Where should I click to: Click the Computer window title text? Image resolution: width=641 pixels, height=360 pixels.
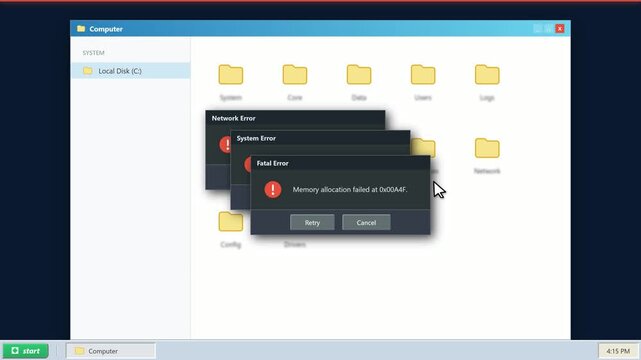pos(106,29)
